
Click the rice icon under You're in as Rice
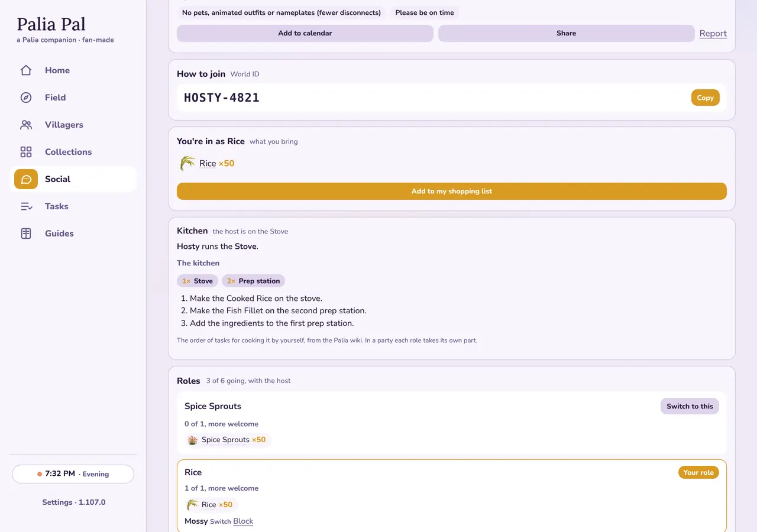(187, 164)
